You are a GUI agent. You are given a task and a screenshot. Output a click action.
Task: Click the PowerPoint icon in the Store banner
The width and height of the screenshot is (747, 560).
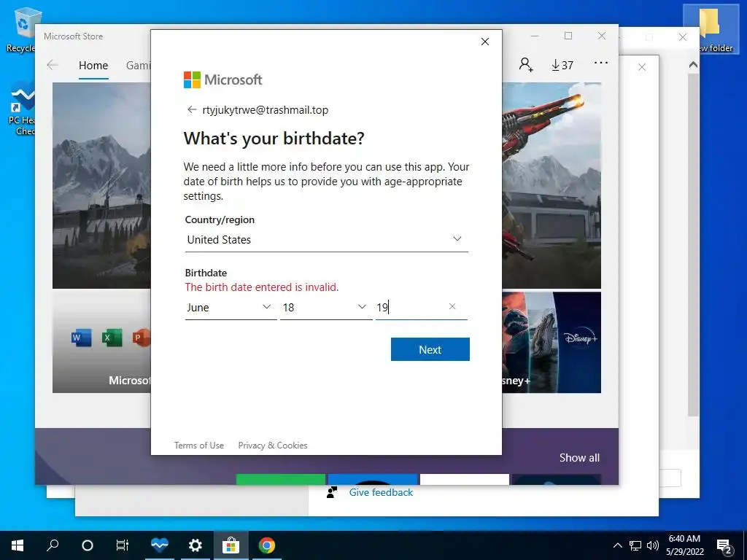coord(142,338)
